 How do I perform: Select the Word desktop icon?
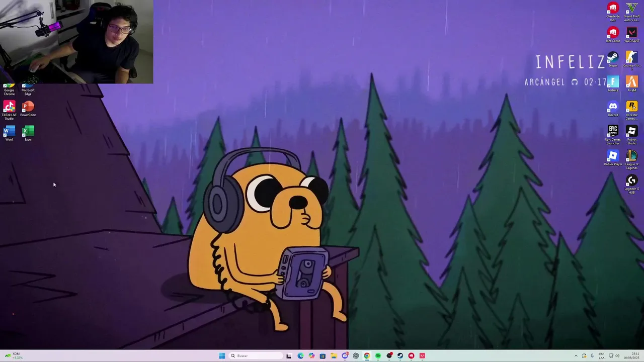[x=9, y=133]
